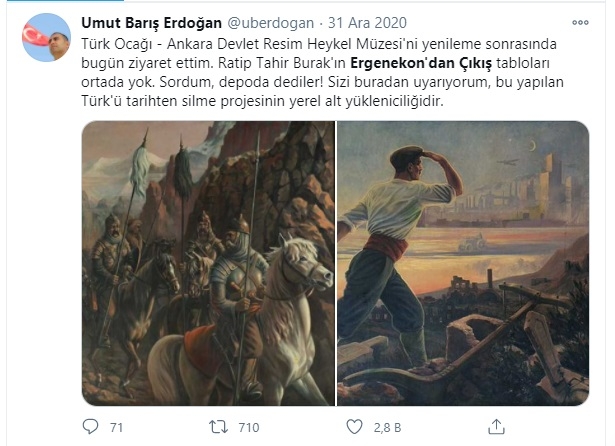Click the author name Umut Barış Erdoğan
The width and height of the screenshot is (615, 446).
pos(151,23)
